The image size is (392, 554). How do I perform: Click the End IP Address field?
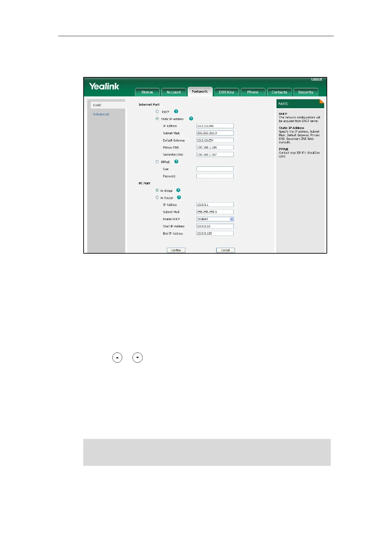(215, 234)
